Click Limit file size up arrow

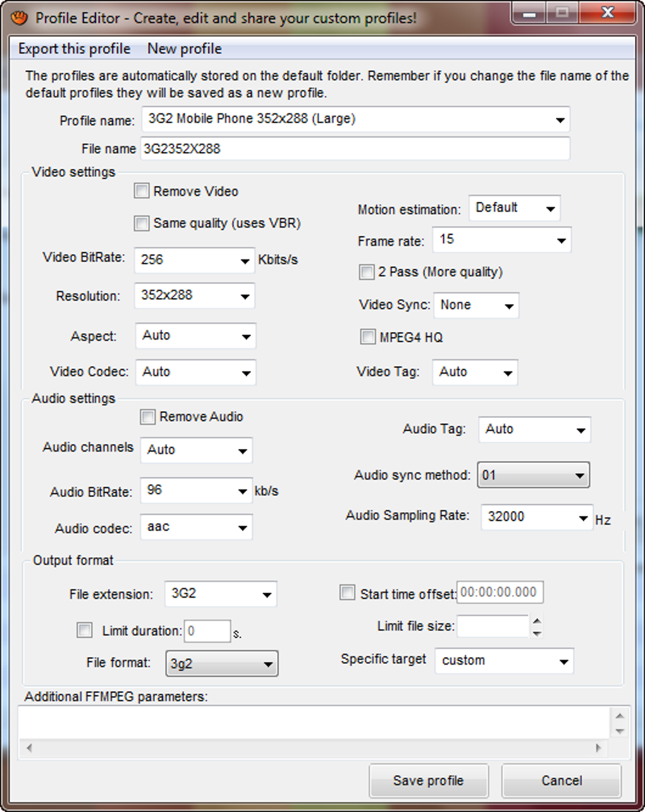(x=537, y=621)
